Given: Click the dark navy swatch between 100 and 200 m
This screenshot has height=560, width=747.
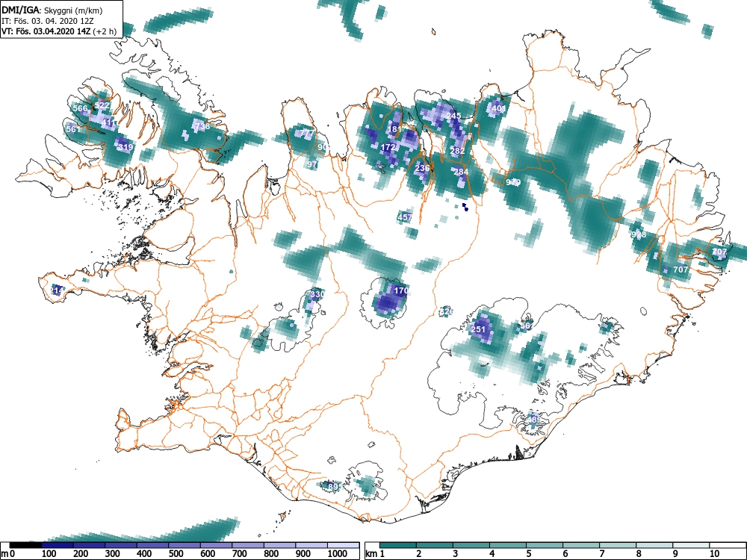Looking at the screenshot, I should (x=58, y=545).
